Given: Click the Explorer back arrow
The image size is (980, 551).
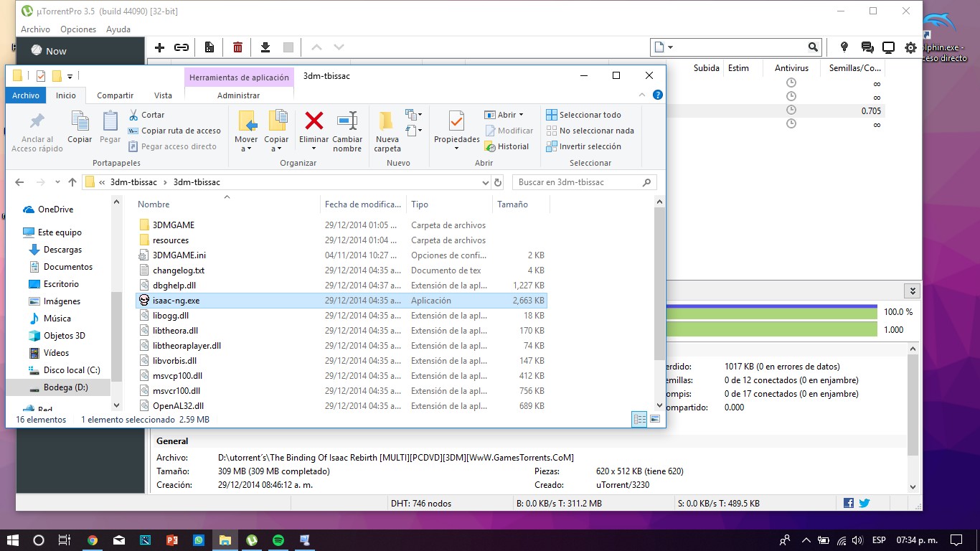Looking at the screenshot, I should point(19,182).
